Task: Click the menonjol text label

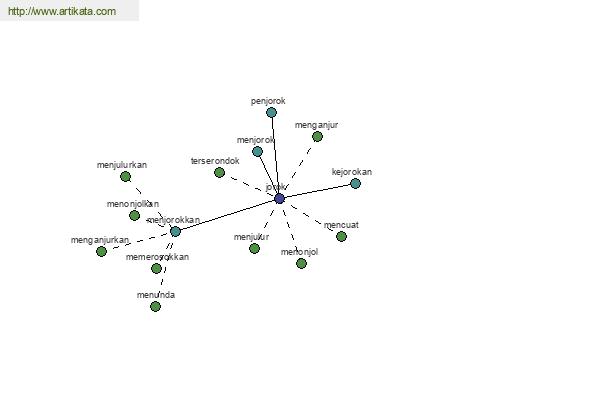Action: [299, 252]
